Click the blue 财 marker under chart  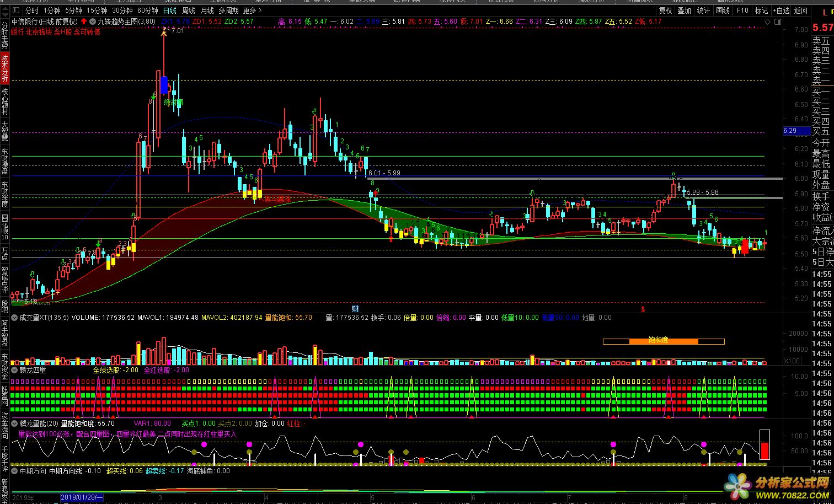pos(356,309)
